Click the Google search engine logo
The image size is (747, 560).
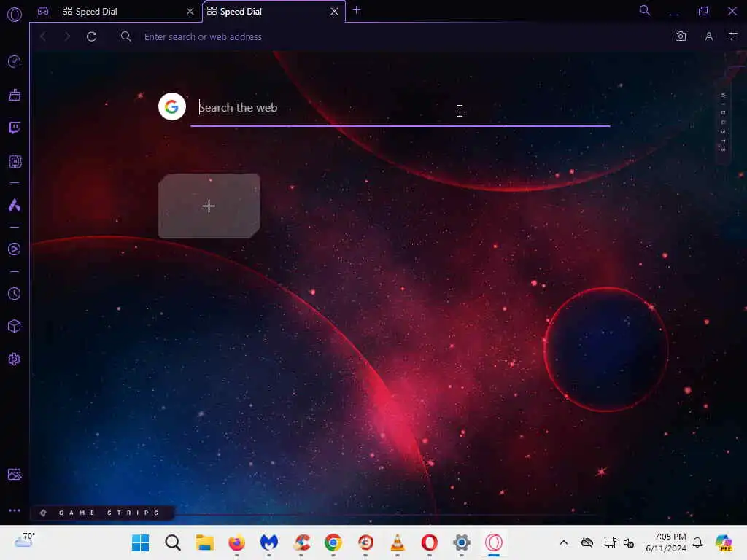click(x=172, y=106)
